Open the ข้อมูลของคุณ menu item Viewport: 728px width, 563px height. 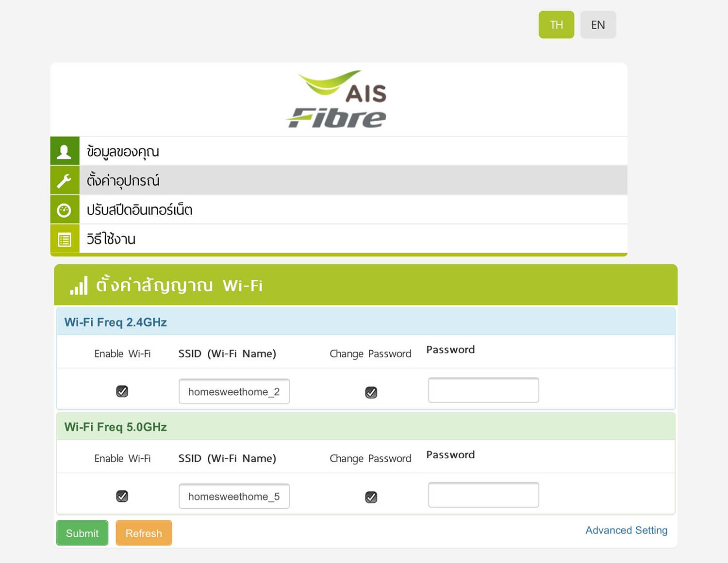123,151
